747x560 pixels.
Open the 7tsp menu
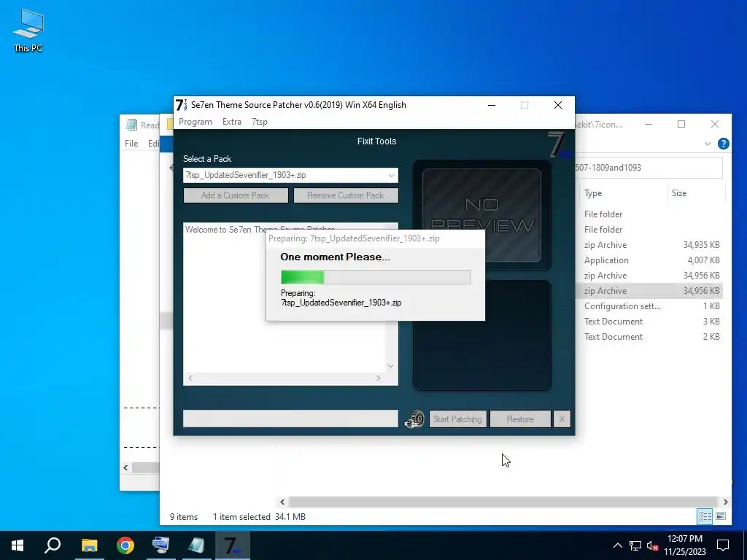pyautogui.click(x=260, y=122)
